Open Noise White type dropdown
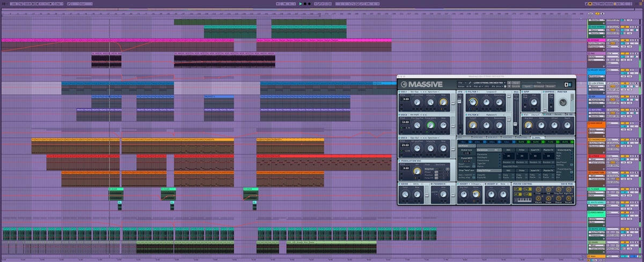Screen dimensions: 644x262 (x=418, y=184)
